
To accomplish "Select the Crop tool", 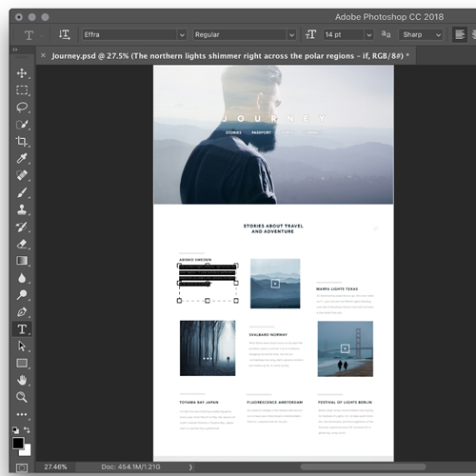I will (x=22, y=141).
